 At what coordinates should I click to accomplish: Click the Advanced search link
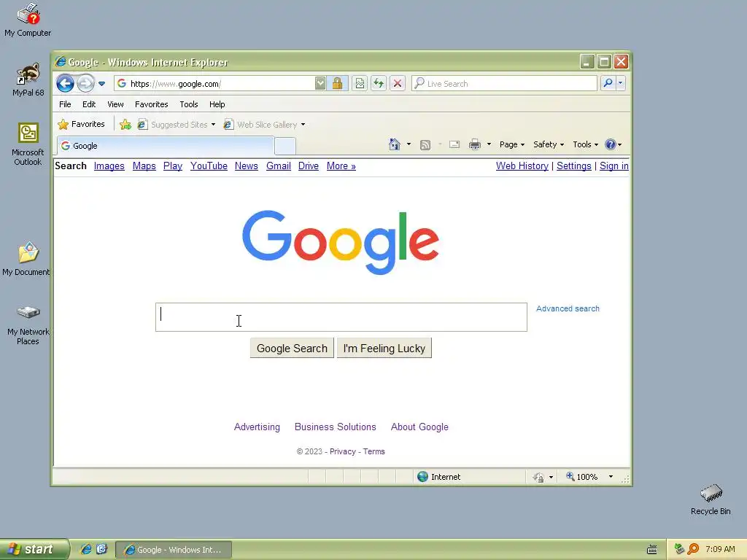(x=568, y=308)
